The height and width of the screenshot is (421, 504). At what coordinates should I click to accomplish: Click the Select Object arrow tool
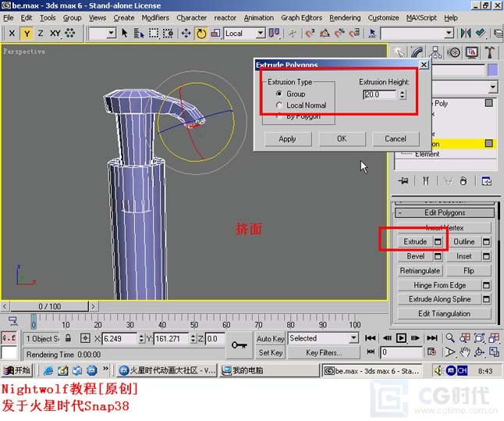coord(124,33)
